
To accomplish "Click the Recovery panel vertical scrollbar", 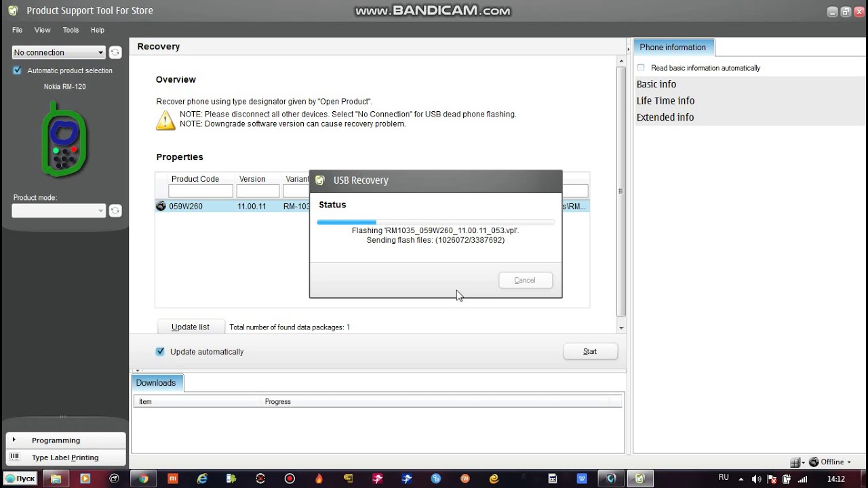I will 621,191.
